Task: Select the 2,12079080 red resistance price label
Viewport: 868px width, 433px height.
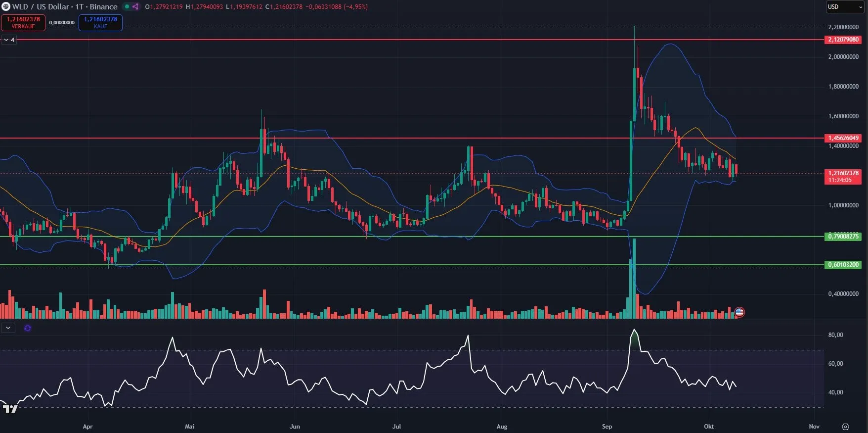Action: (843, 40)
